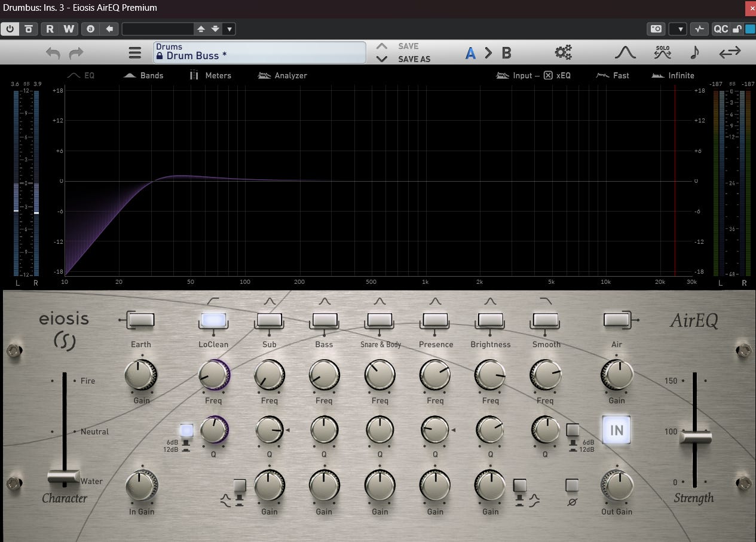
Task: Click the host back arrow icon
Action: [x=109, y=29]
